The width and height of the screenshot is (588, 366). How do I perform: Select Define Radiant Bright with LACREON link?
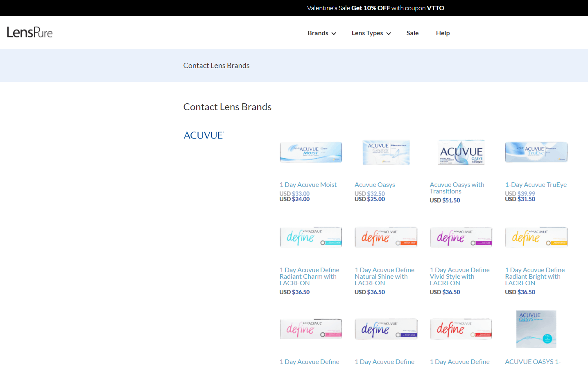click(535, 277)
